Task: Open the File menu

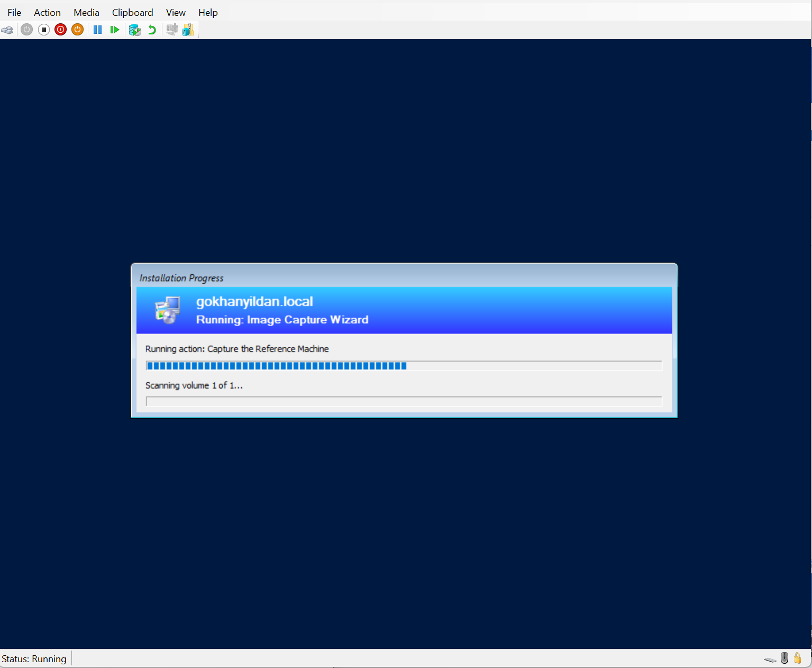Action: (14, 12)
